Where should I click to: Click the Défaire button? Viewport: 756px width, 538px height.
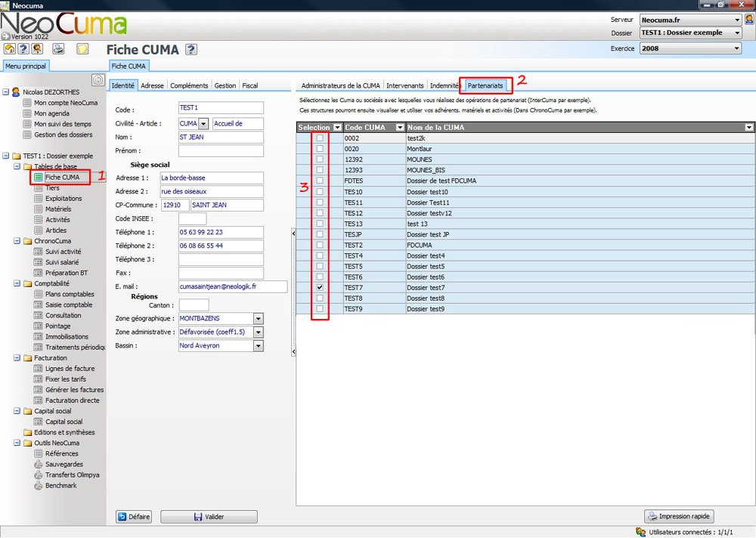pos(134,517)
